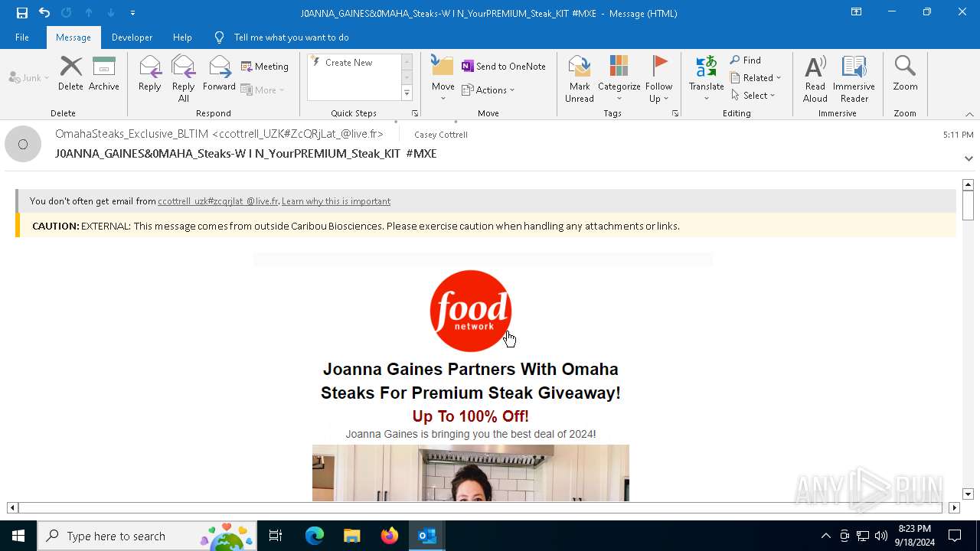
Task: Click the message scrollbar up arrow
Action: 968,184
